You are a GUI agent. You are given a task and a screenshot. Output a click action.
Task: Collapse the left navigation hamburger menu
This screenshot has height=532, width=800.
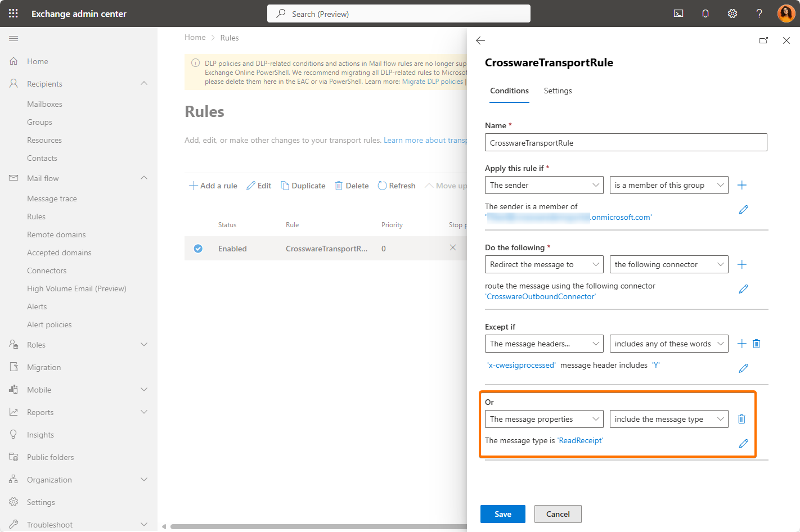coord(14,38)
